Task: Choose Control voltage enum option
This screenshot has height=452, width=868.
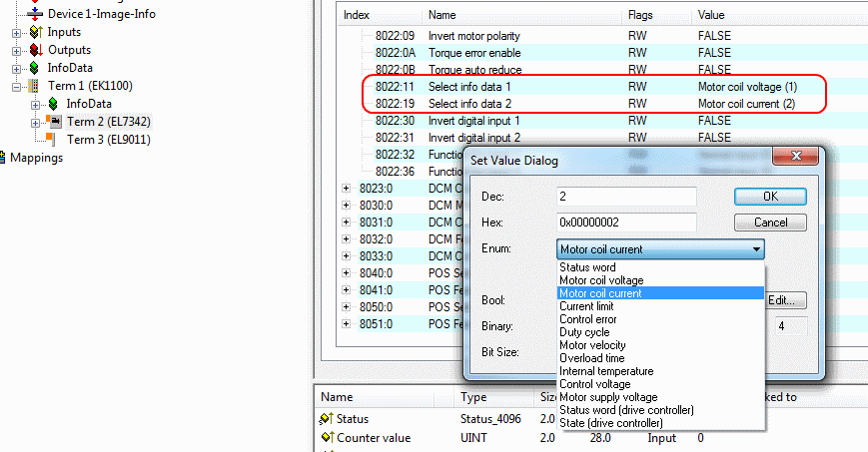Action: click(x=660, y=384)
